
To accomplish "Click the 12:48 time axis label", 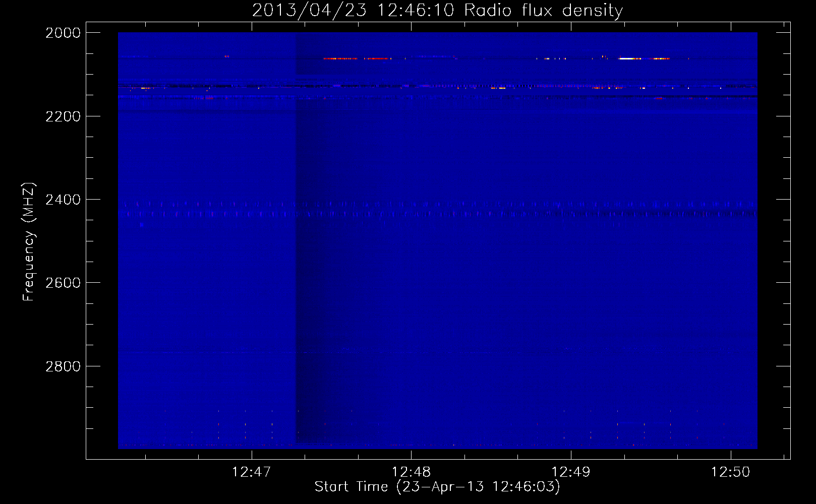I will click(x=411, y=472).
